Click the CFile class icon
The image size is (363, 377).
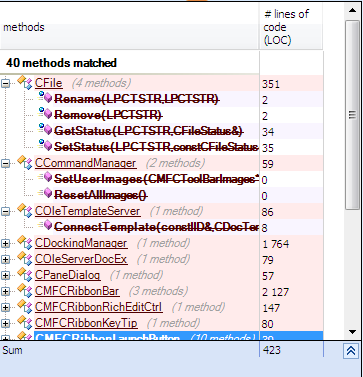point(25,83)
